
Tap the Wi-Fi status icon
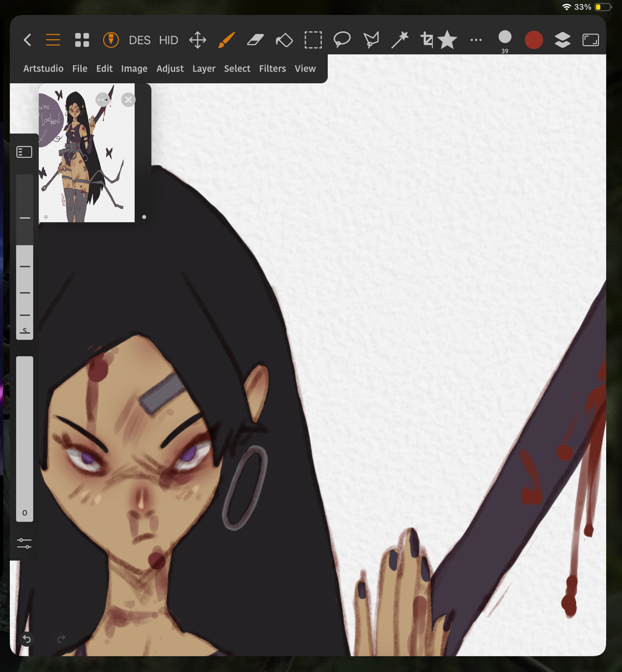click(x=567, y=7)
